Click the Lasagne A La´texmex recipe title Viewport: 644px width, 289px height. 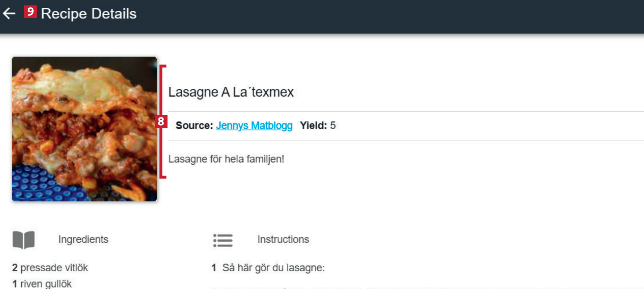231,92
